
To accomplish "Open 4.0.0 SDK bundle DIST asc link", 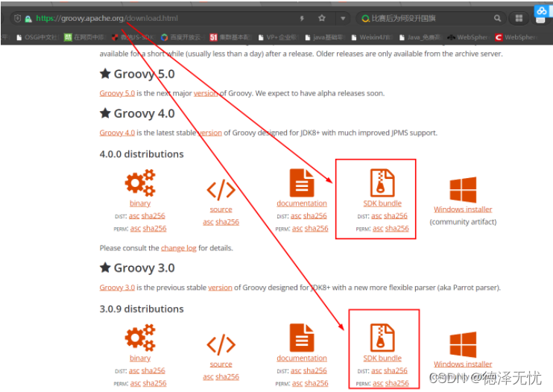I will click(x=376, y=215).
